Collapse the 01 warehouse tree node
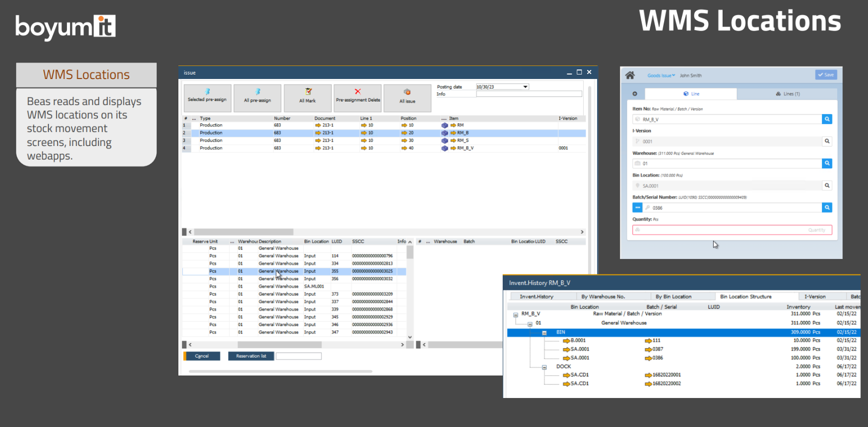868x427 pixels. [530, 324]
